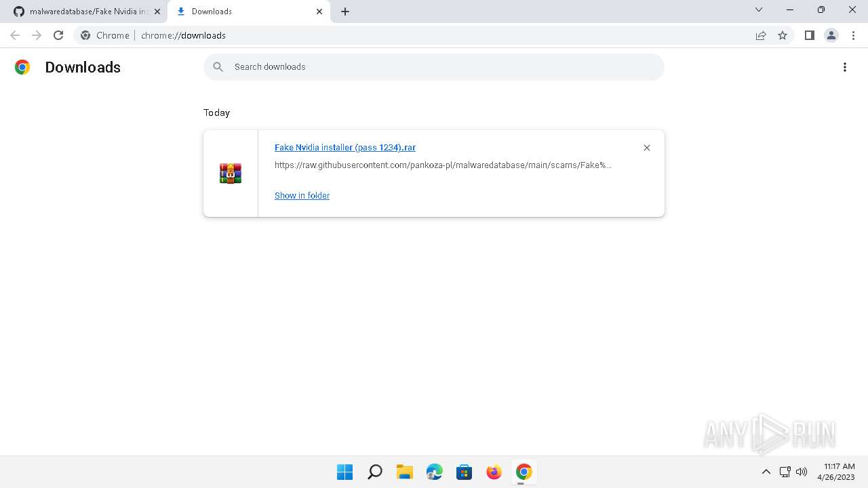
Task: Open the downloads page more actions menu
Action: (x=845, y=67)
